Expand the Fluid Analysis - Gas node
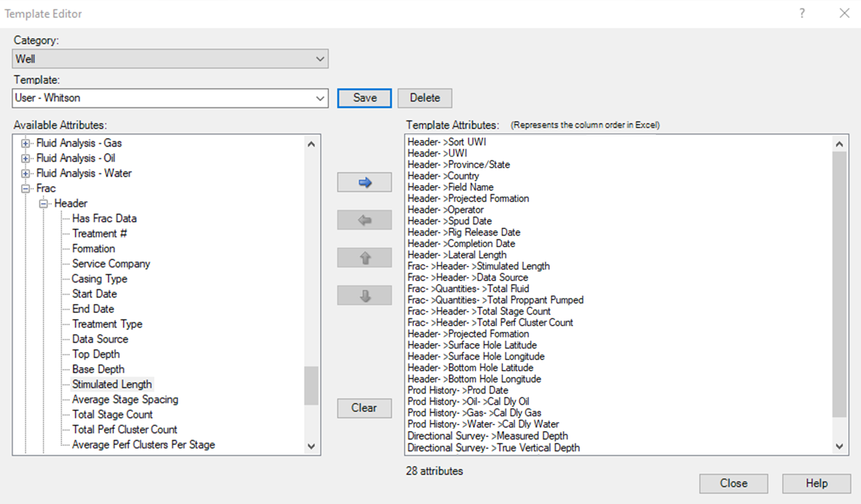This screenshot has width=861, height=504. coord(25,143)
